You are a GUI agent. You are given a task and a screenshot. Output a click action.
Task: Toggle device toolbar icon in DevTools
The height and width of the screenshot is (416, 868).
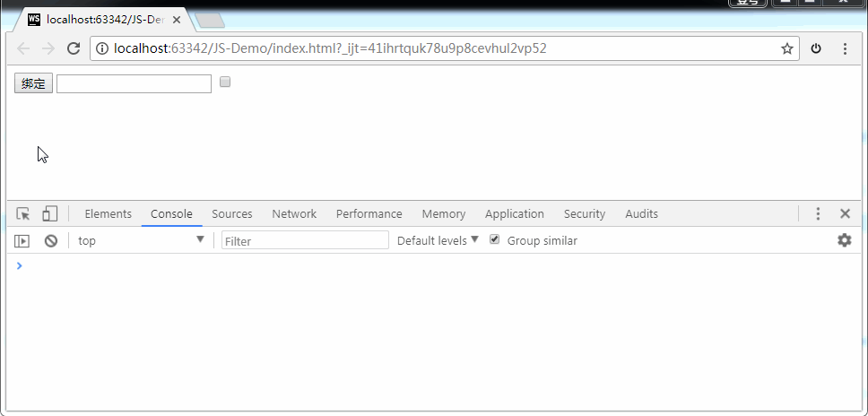[50, 213]
